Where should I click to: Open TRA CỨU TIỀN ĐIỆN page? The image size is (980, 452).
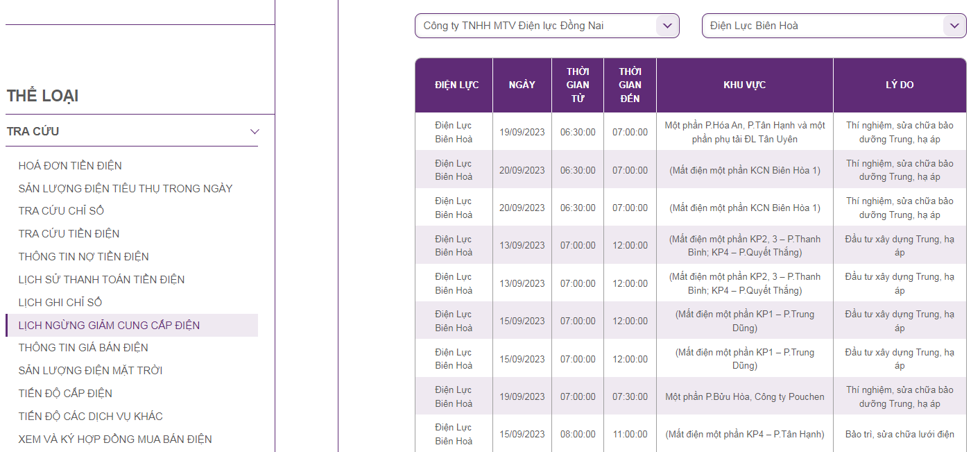69,233
